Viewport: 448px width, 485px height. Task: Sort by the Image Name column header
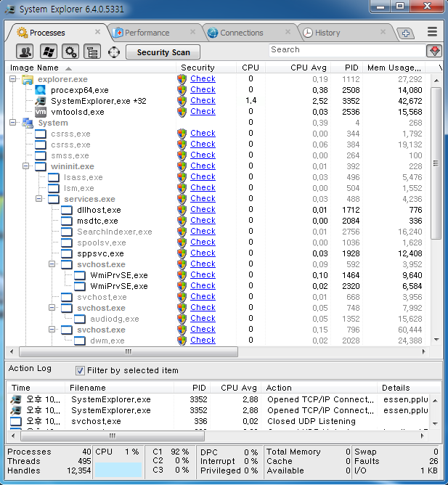[90, 68]
